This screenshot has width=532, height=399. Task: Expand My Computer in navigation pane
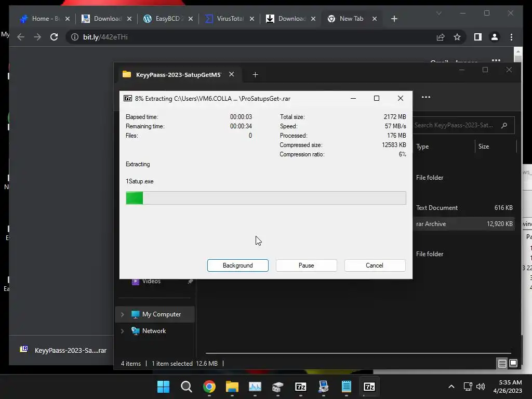click(x=123, y=314)
